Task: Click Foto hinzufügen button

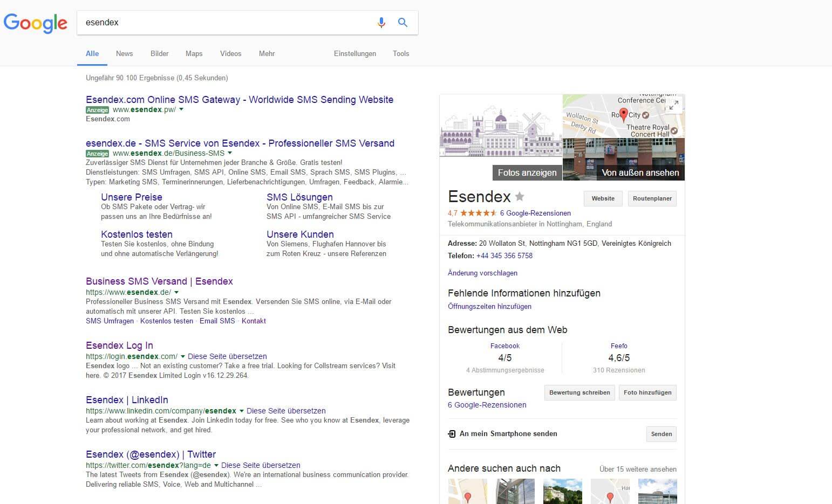Action: (647, 392)
